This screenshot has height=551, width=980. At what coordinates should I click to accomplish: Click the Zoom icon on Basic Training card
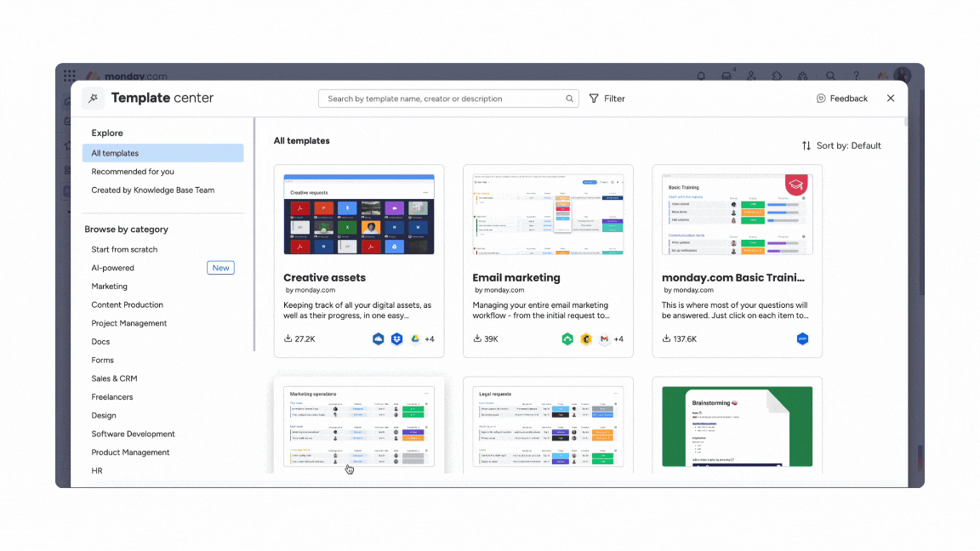pos(801,339)
